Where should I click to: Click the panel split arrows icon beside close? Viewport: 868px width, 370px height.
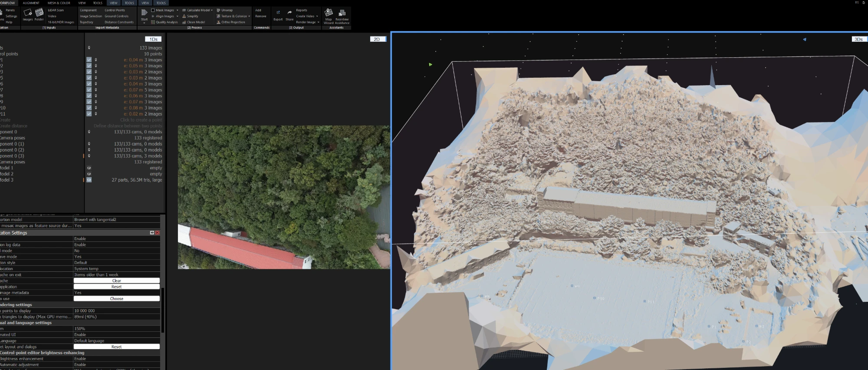coord(152,233)
